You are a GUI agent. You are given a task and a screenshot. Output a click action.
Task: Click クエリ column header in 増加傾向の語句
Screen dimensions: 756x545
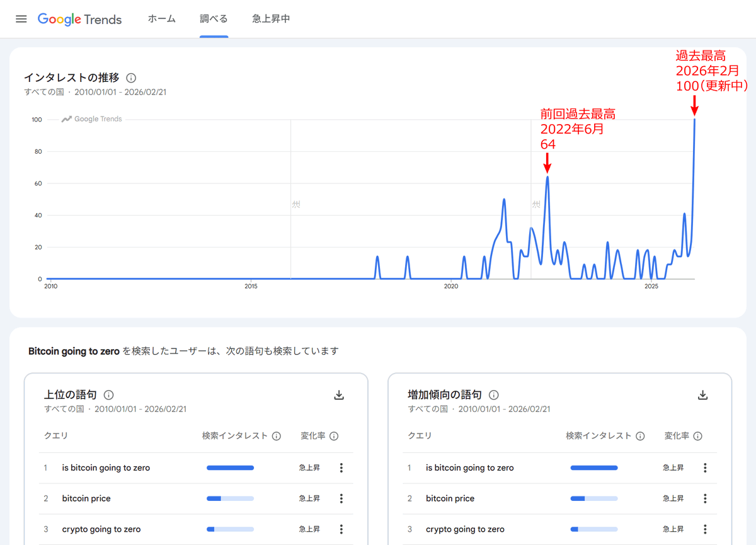tap(420, 436)
